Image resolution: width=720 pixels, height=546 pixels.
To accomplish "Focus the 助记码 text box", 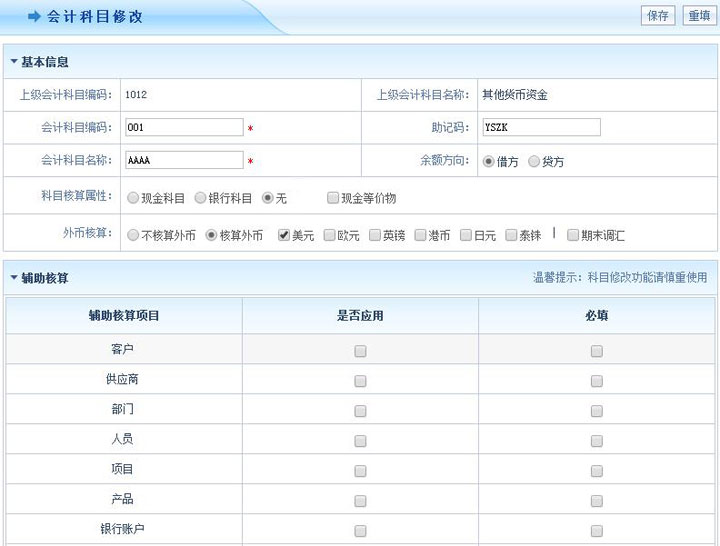I will tap(540, 127).
